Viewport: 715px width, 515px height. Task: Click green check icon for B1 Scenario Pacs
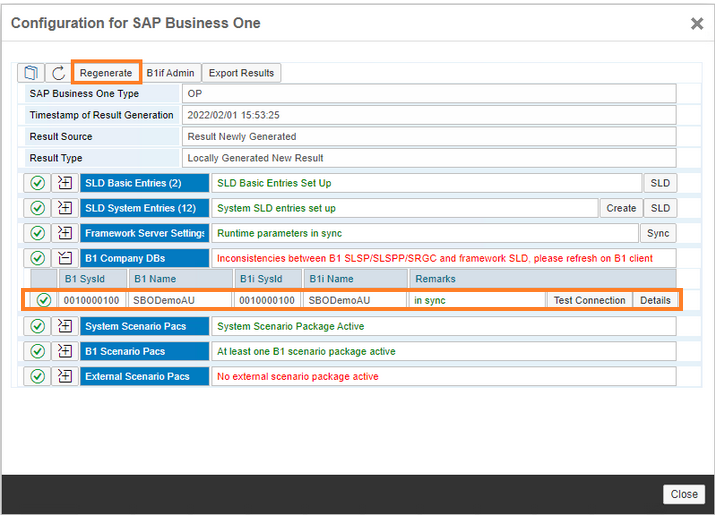point(37,351)
